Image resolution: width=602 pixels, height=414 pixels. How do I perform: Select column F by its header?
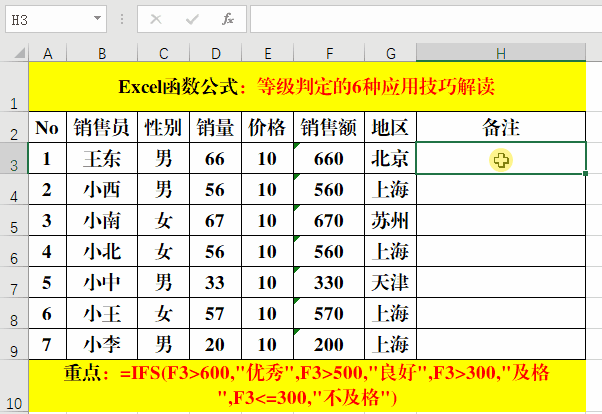[x=328, y=52]
